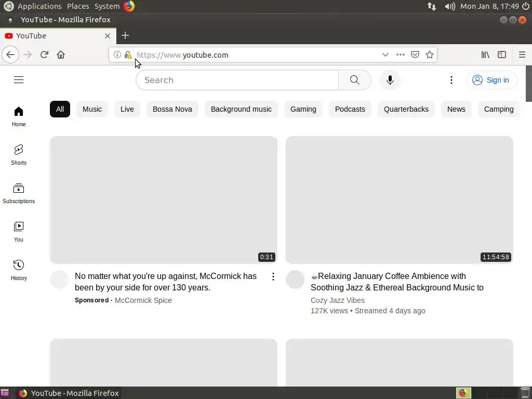The width and height of the screenshot is (532, 399).
Task: Select the Podcasts chip
Action: tap(350, 109)
